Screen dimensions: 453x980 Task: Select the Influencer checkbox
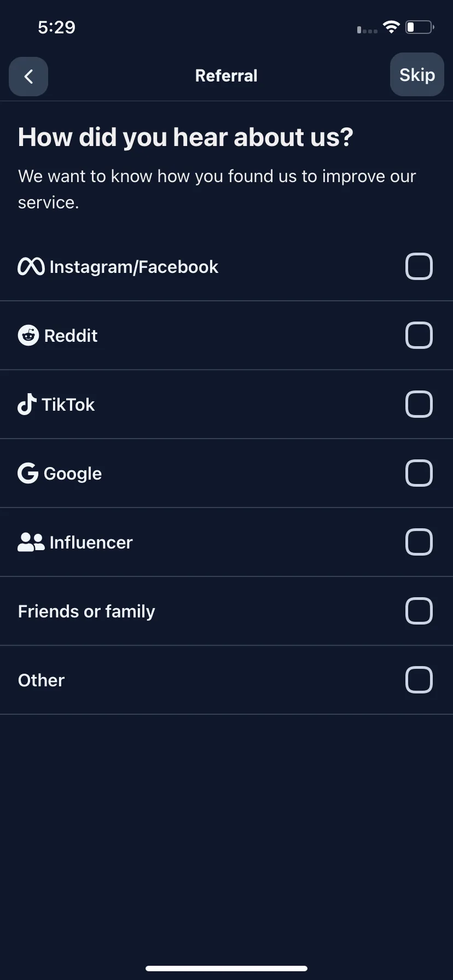[x=419, y=542]
